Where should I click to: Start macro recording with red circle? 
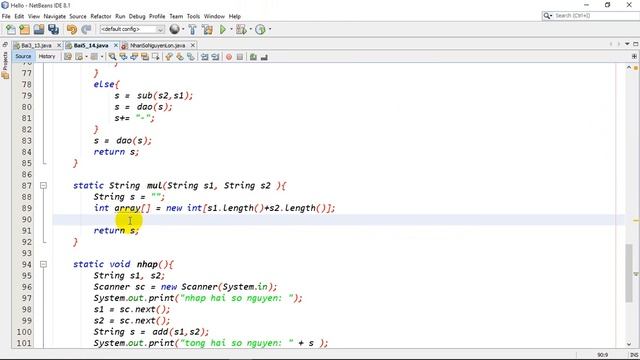229,57
